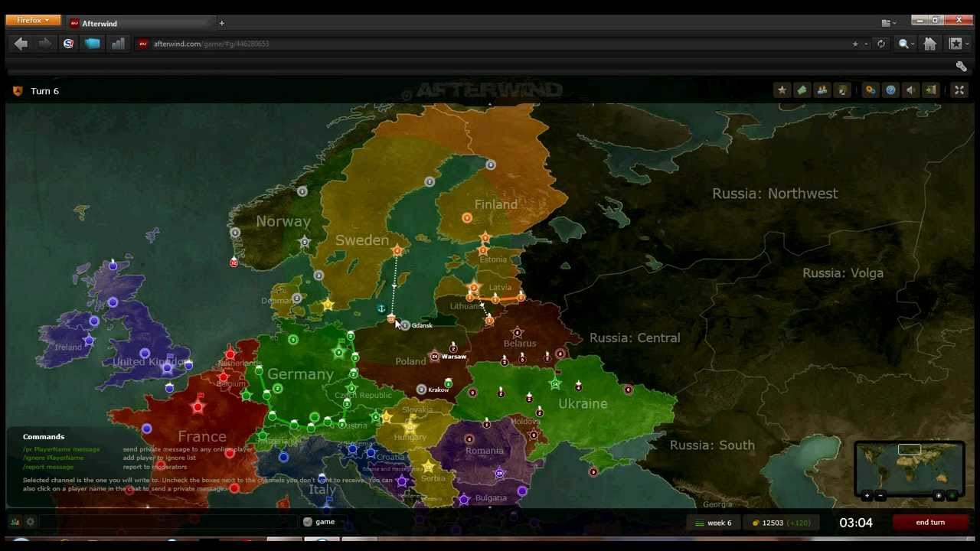The height and width of the screenshot is (551, 980).
Task: Open the browser home page icon
Action: 929,44
